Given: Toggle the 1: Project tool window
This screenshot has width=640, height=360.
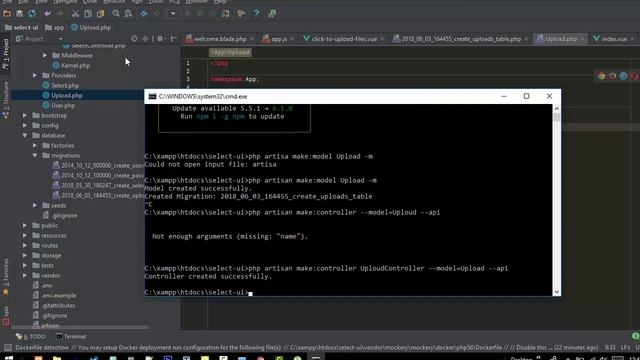Looking at the screenshot, I should pos(5,54).
